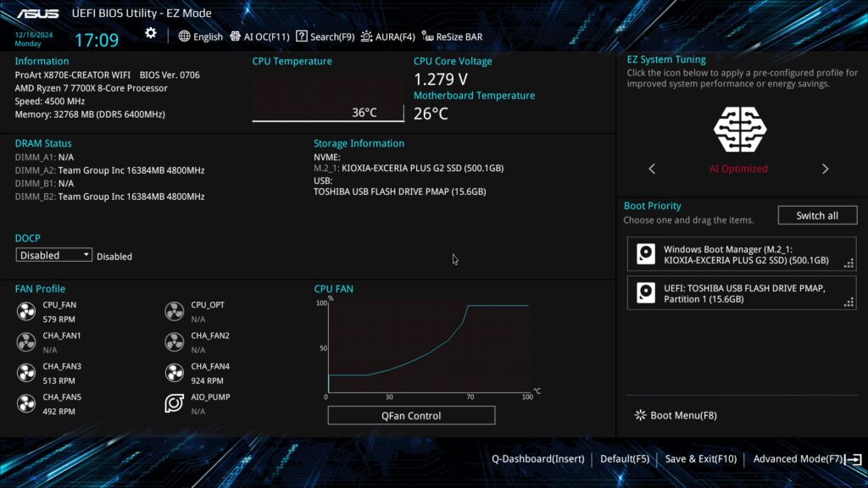
Task: Toggle ReSize BAR option
Action: [453, 36]
